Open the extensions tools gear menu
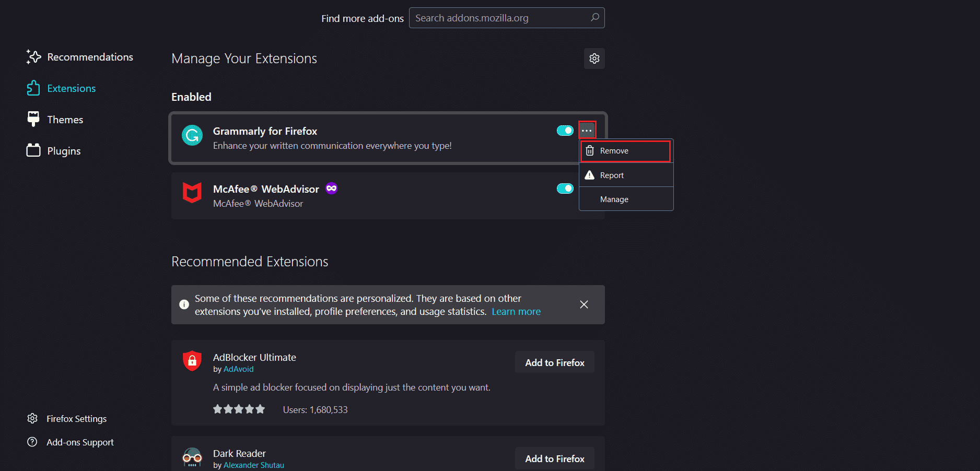 click(594, 58)
